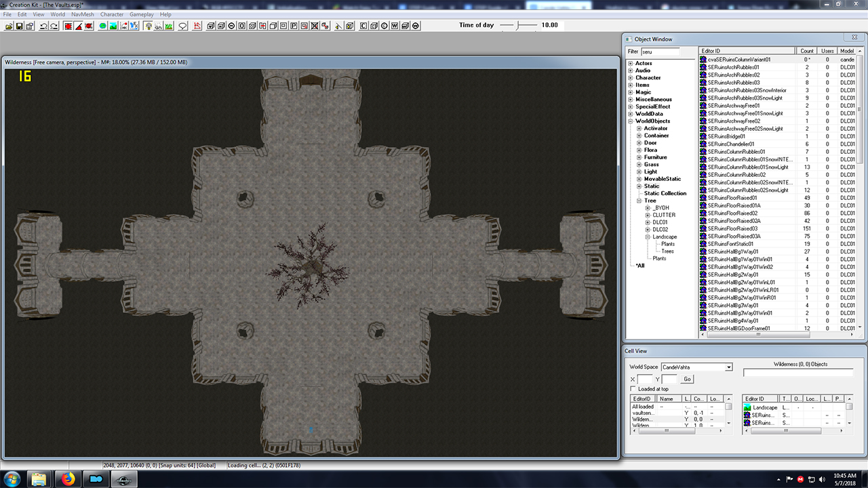Image resolution: width=868 pixels, height=488 pixels.
Task: Click the Filter text field
Action: click(660, 52)
